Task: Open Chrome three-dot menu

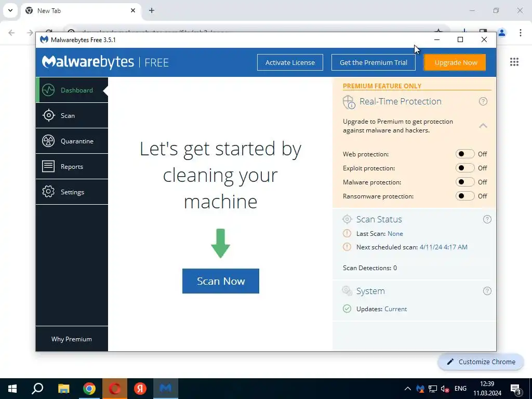Action: point(520,33)
